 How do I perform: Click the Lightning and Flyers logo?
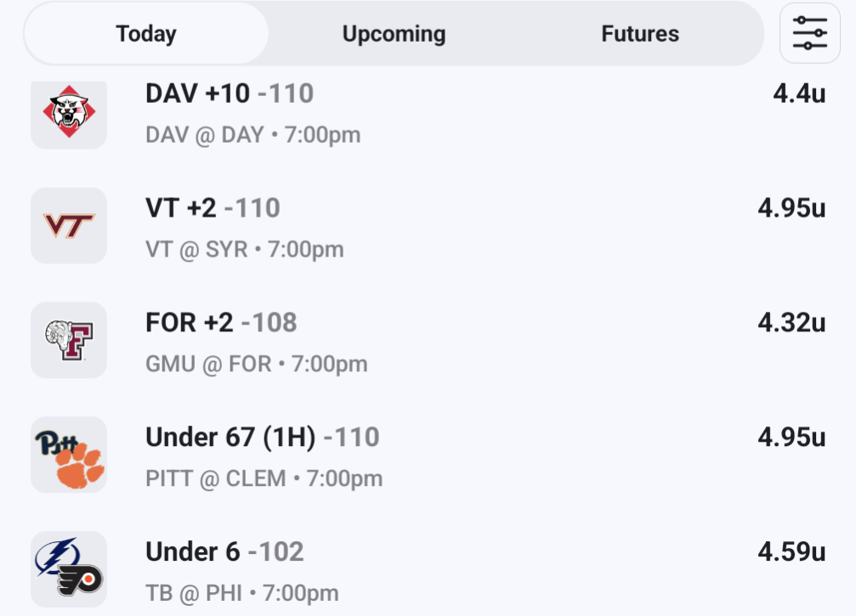click(69, 568)
